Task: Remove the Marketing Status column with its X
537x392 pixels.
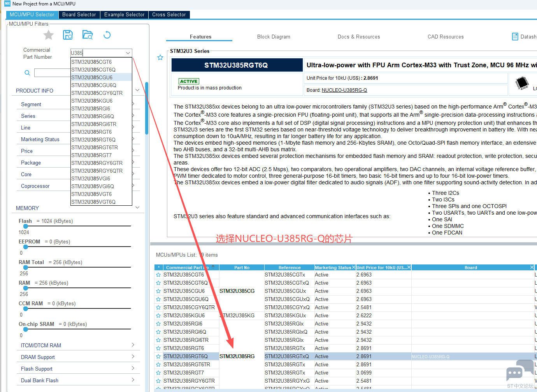Action: [x=353, y=268]
